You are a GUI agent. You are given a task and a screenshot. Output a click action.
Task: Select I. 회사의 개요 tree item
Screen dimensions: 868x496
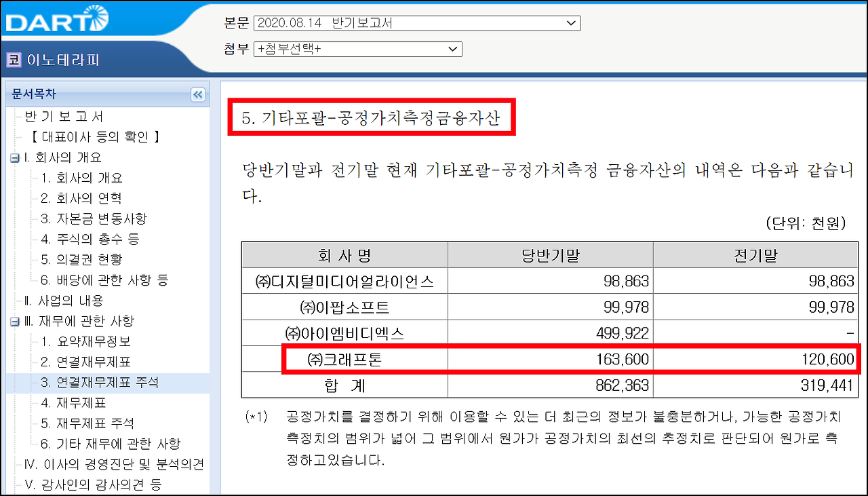pos(62,157)
